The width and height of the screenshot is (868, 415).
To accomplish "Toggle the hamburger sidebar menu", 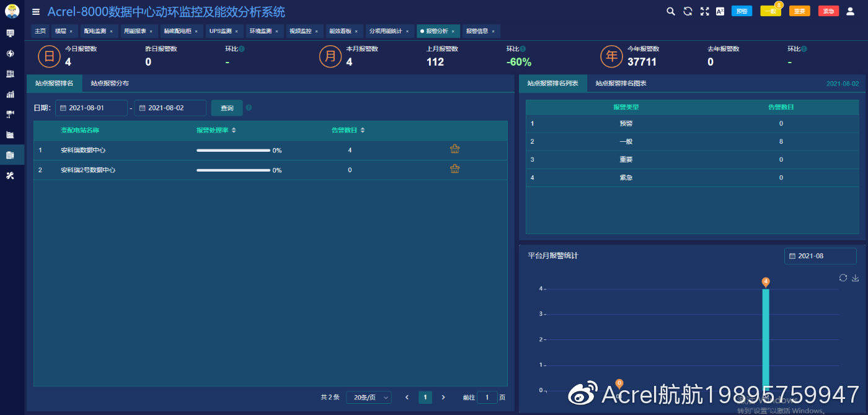I will click(36, 12).
